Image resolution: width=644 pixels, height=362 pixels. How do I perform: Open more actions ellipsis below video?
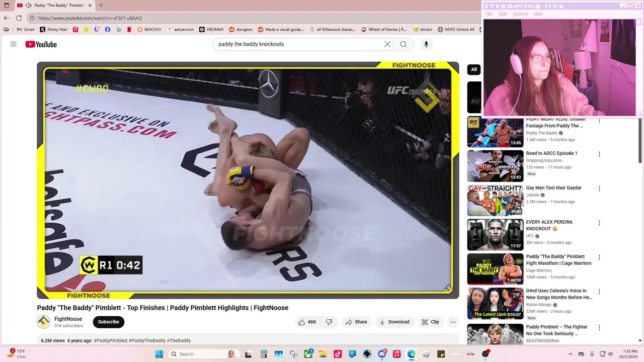[x=453, y=322]
